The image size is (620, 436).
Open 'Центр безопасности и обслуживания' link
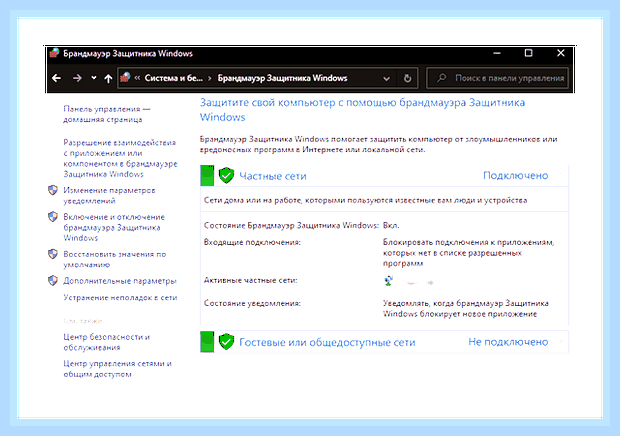click(107, 342)
